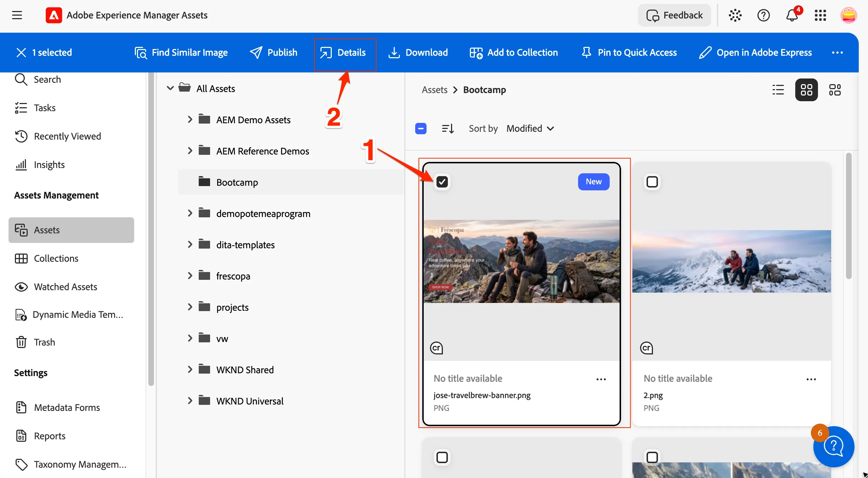Click Download in the action bar
Image resolution: width=868 pixels, height=478 pixels.
[x=418, y=53]
